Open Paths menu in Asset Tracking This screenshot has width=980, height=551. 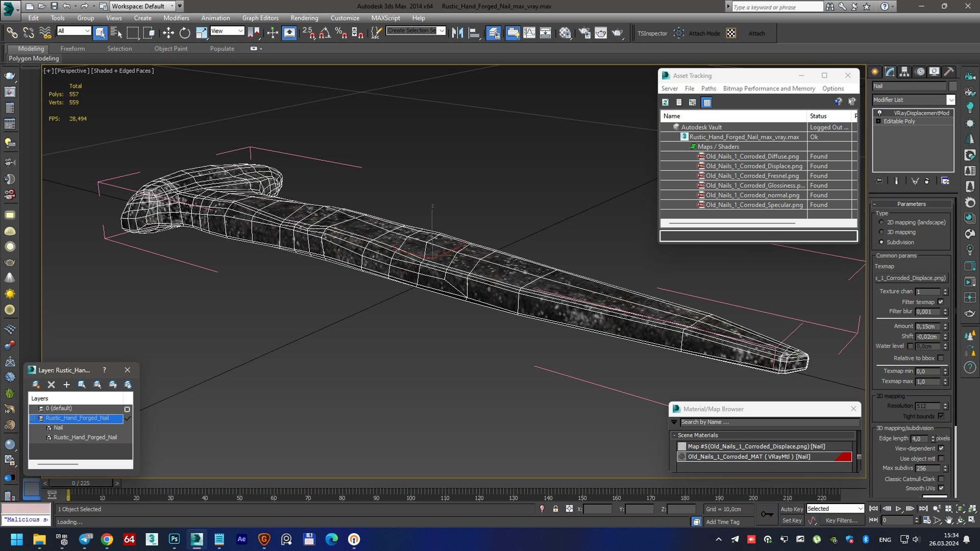point(708,88)
